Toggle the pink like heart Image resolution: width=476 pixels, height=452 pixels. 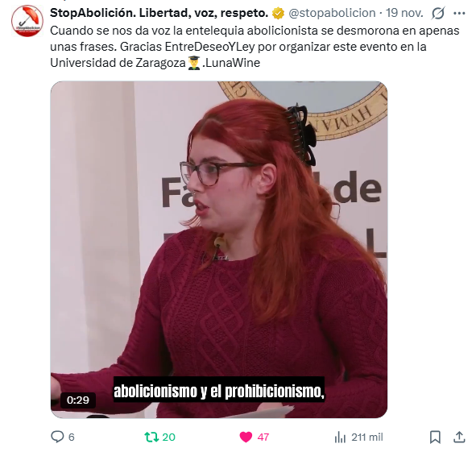246,437
